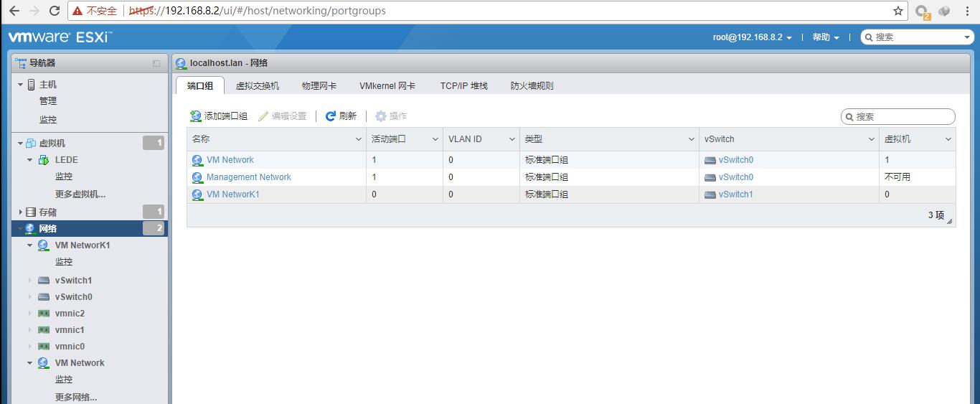Click the Add port group icon
This screenshot has height=404, width=980.
pyautogui.click(x=195, y=116)
